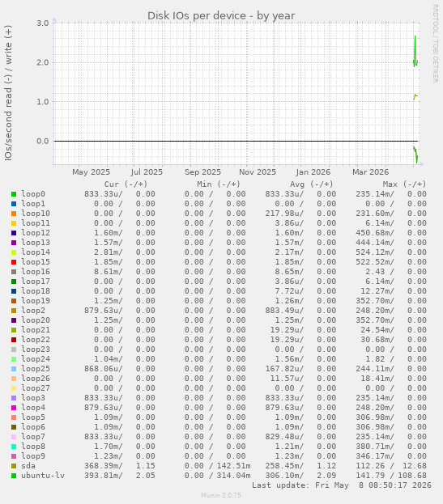This screenshot has height=504, width=443.
Task: Select the 'loop7' legend label
Action: click(x=33, y=437)
